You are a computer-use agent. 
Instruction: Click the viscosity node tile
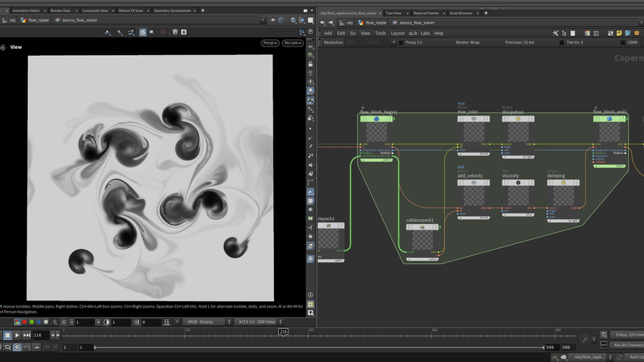518,196
